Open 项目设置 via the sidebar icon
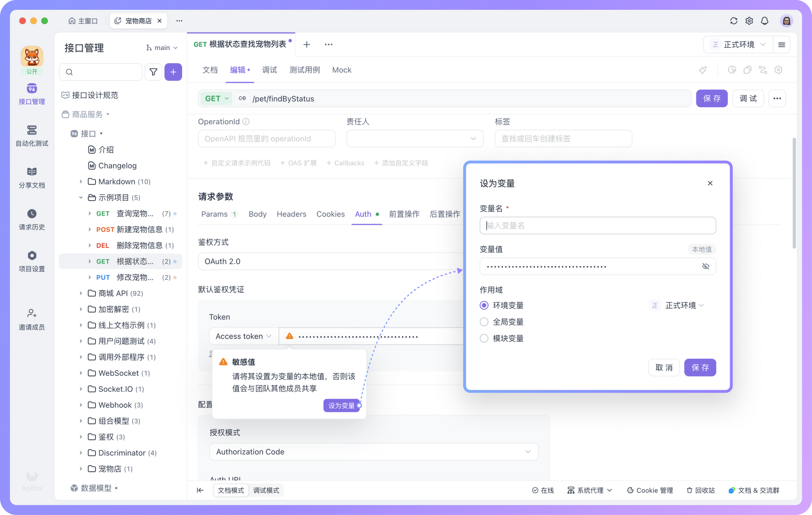Viewport: 812px width, 515px height. coord(32,261)
